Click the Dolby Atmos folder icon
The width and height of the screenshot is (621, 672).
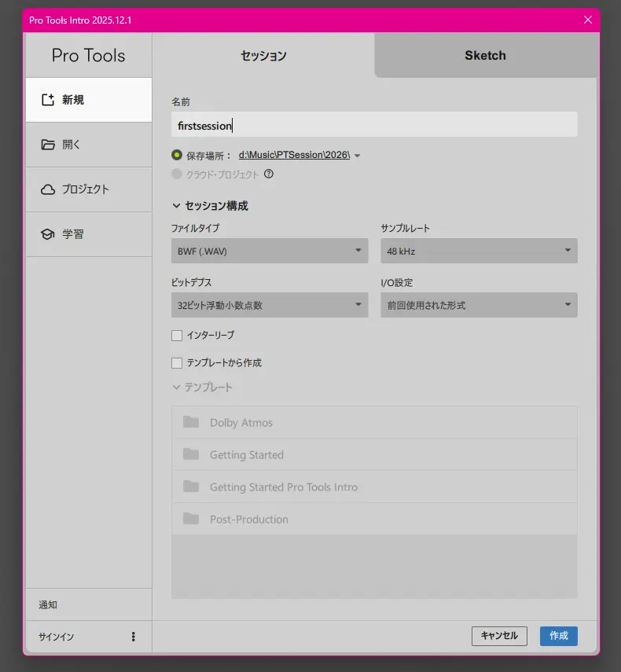191,422
